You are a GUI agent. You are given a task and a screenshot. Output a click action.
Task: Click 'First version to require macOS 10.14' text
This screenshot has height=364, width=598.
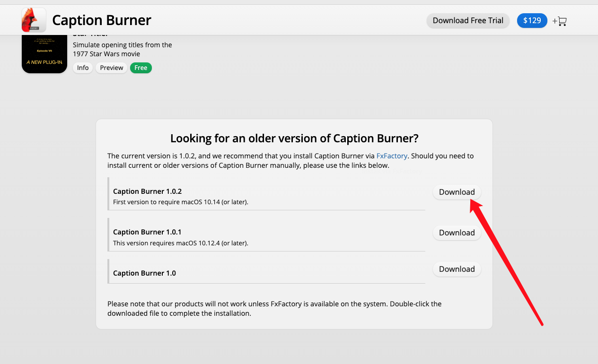click(181, 202)
